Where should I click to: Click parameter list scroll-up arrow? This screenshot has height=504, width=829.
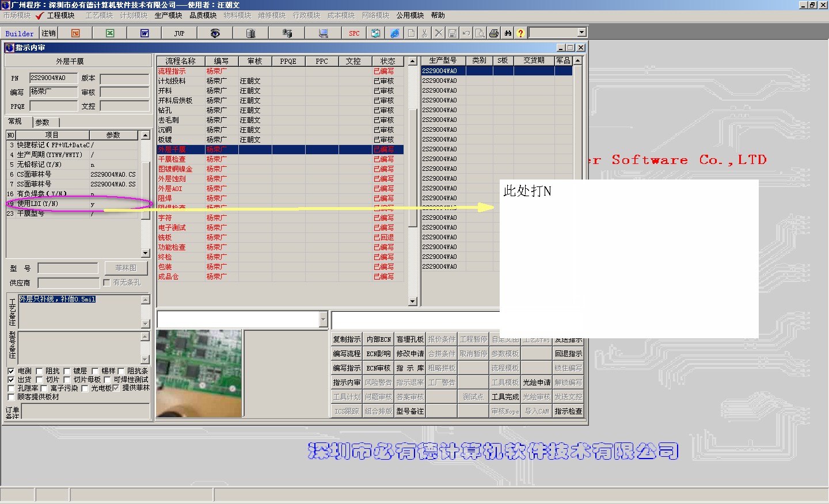click(x=145, y=135)
